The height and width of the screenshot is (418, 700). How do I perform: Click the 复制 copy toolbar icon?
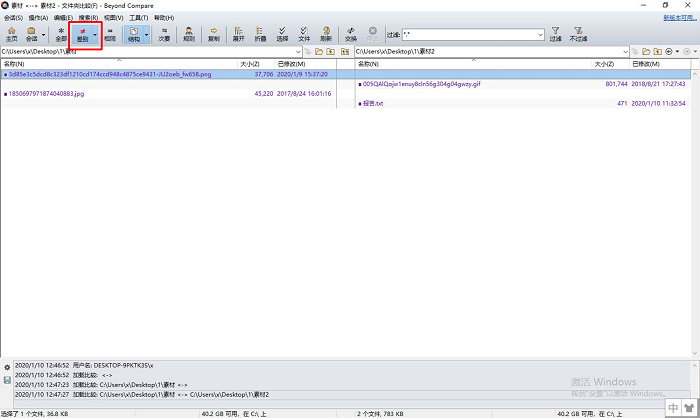point(214,34)
